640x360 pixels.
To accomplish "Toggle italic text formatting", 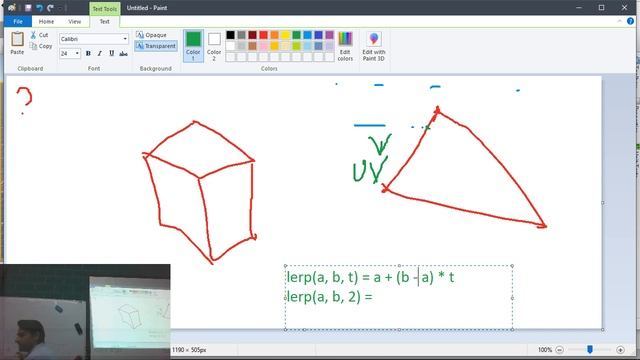I will tap(100, 53).
